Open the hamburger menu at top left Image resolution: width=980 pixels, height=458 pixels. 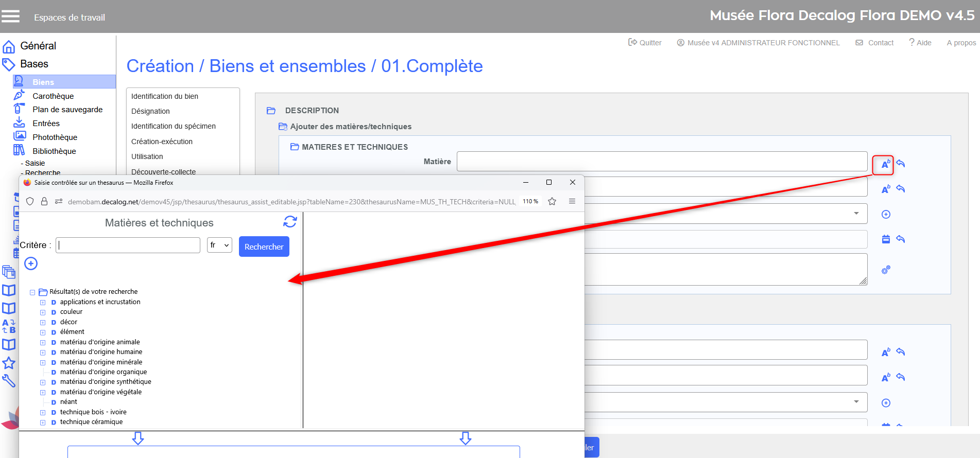(10, 16)
